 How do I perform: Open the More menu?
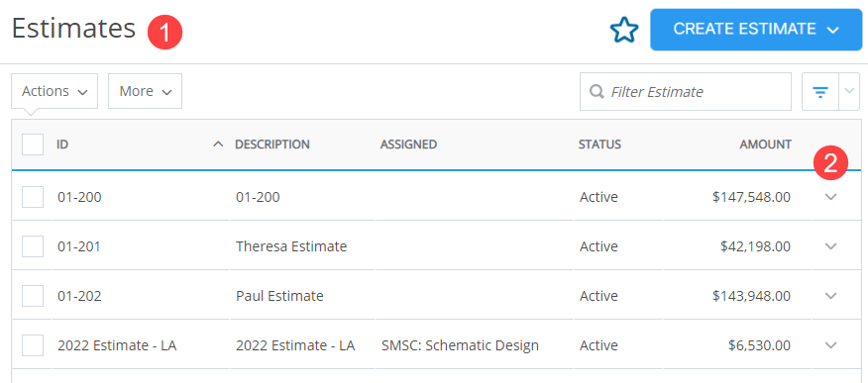point(145,91)
